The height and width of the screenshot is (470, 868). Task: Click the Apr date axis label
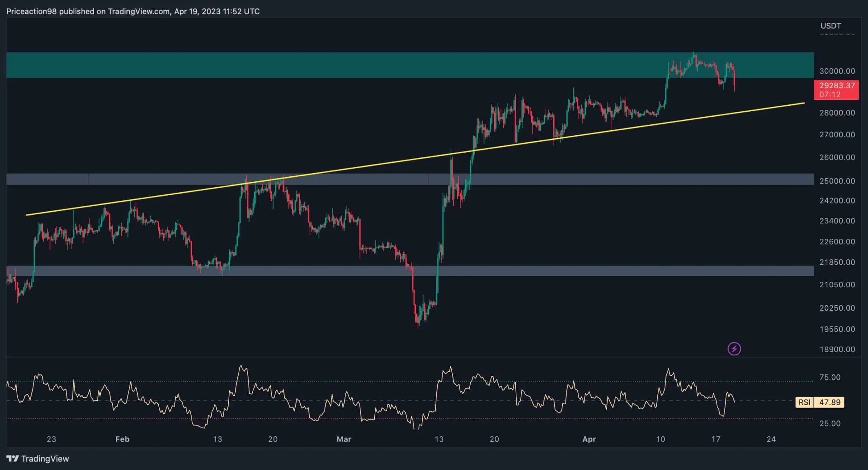coord(589,439)
